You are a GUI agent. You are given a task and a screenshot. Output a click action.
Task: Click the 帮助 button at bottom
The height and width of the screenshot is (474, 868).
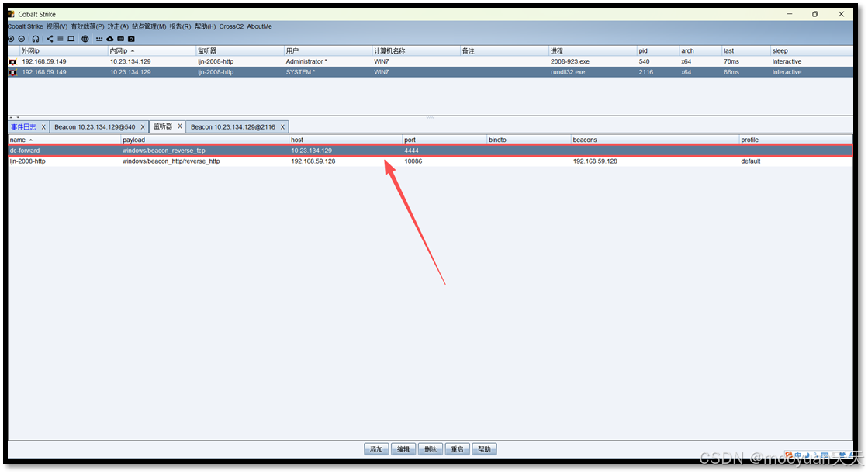[484, 449]
